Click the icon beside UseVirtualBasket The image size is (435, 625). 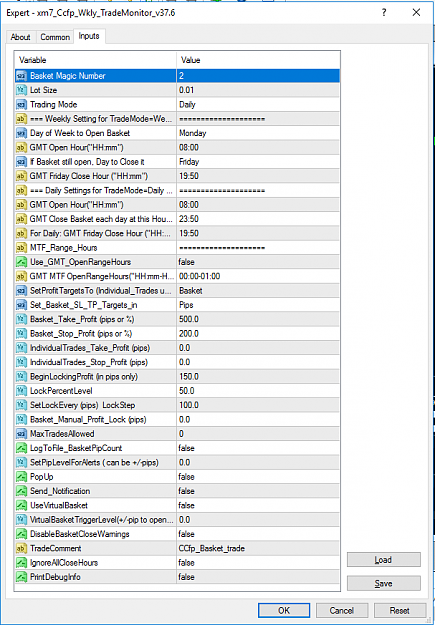tap(21, 505)
